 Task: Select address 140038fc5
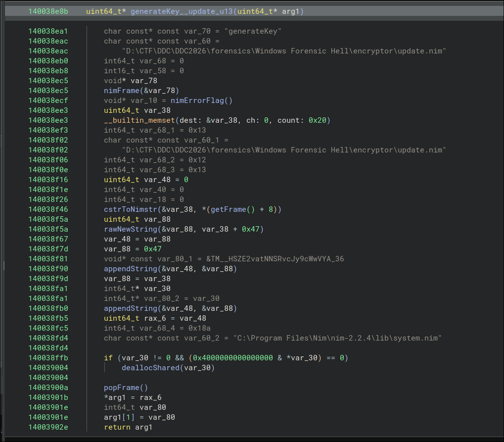pyautogui.click(x=48, y=328)
